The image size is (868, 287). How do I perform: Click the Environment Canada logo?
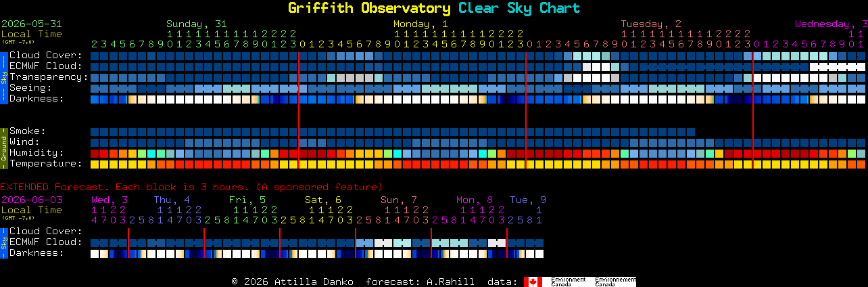580,282
